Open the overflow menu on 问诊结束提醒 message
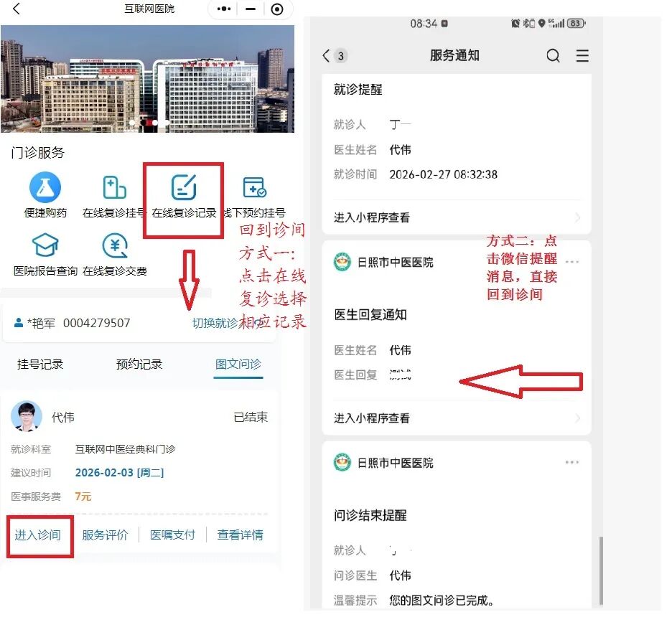 coord(572,463)
